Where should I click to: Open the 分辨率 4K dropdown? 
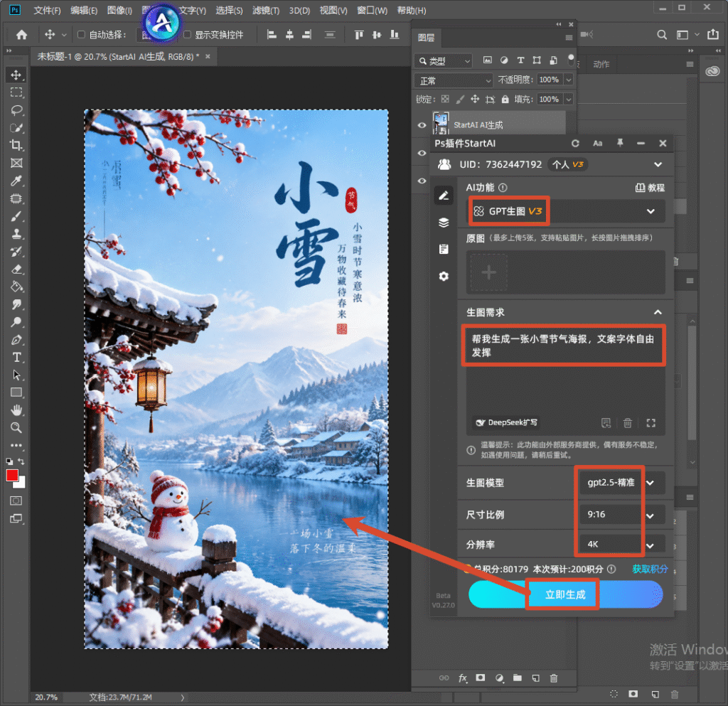point(622,545)
